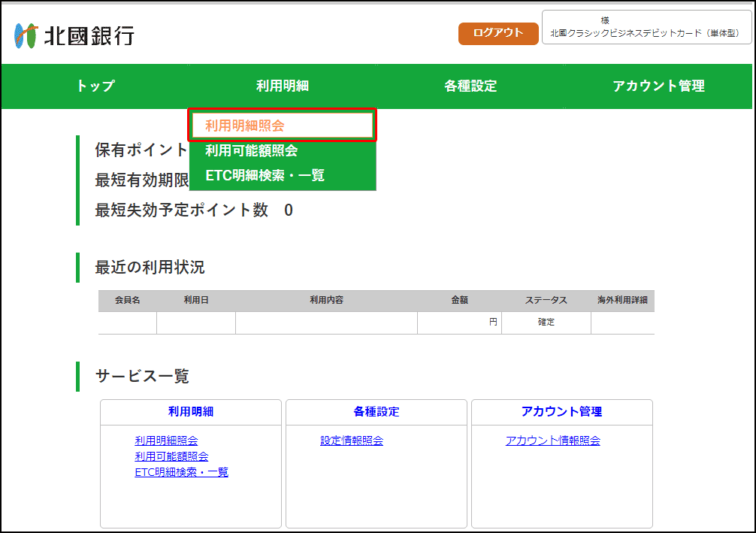Choose 利用可能額照会 from the green dropdown menu
Viewport: 756px width, 533px height.
252,150
